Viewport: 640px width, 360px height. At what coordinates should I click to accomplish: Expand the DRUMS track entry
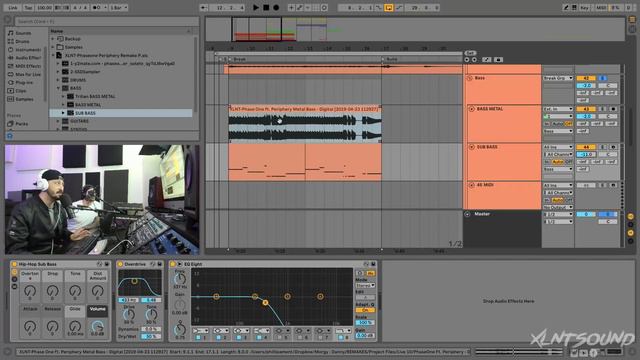[58, 80]
